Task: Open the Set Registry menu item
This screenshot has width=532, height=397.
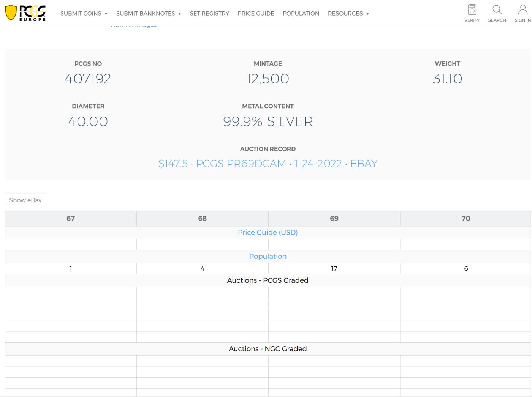Action: coord(209,14)
